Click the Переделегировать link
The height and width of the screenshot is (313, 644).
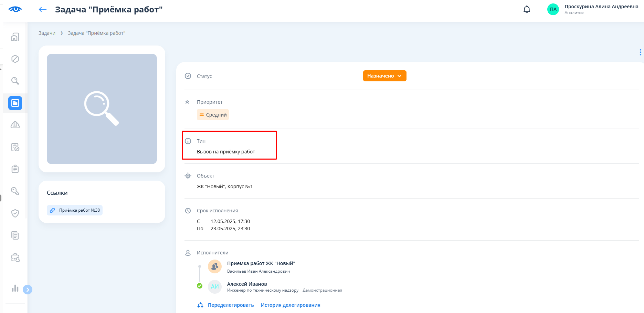[231, 305]
